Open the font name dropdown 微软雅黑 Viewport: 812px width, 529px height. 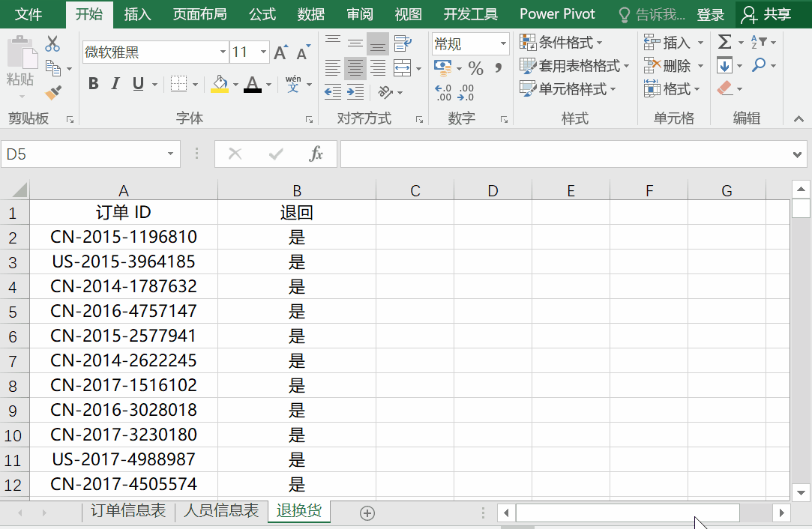(223, 52)
